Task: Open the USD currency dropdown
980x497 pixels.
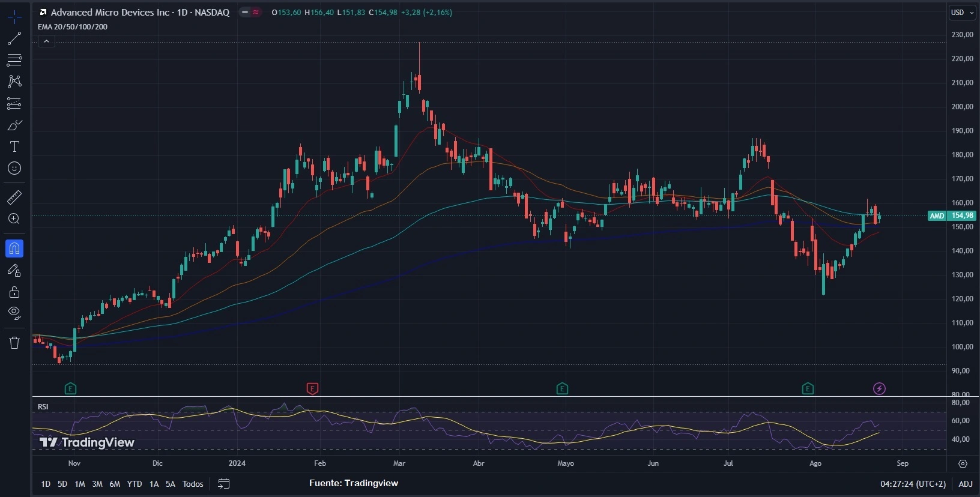Action: click(x=962, y=13)
